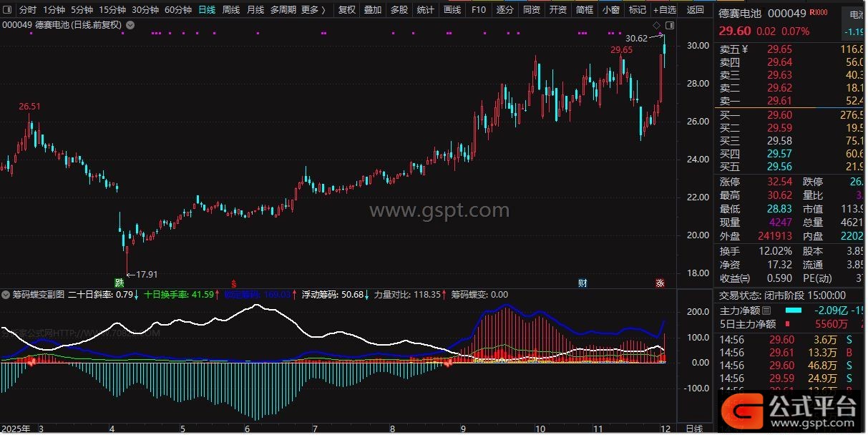Screen dimensions: 868x435
Task: Open dropdown beside 德赛电池 (日线.前复权) title
Action: [x=130, y=24]
